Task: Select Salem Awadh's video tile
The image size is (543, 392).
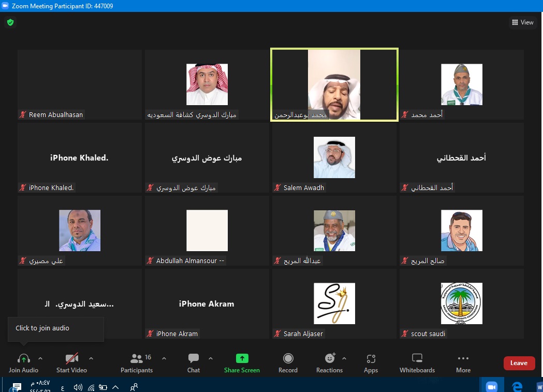Action: tap(334, 158)
